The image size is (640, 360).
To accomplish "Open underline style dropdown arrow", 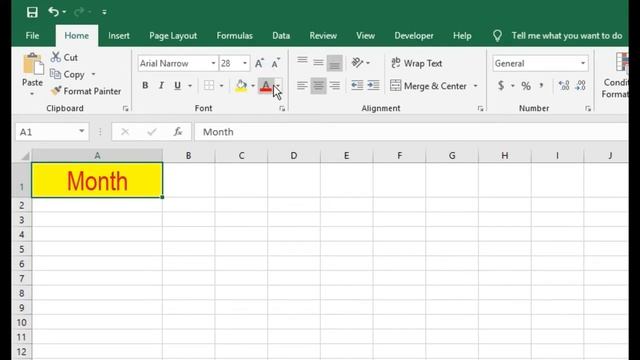I will (x=190, y=86).
